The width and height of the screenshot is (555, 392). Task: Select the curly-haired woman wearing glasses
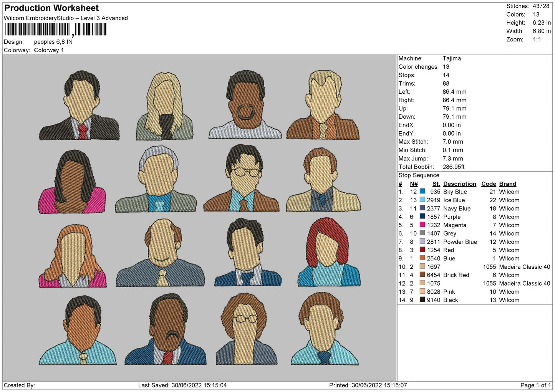click(x=247, y=329)
